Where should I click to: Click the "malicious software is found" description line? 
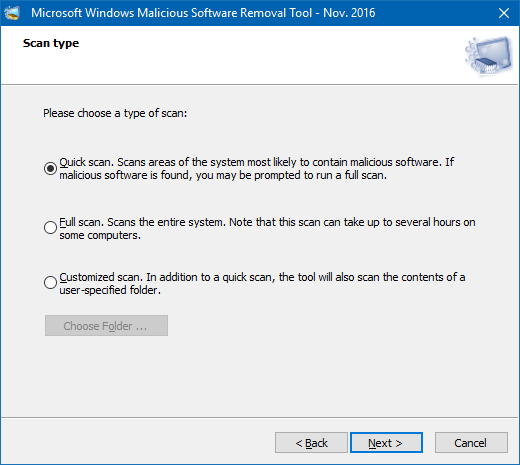click(x=223, y=175)
